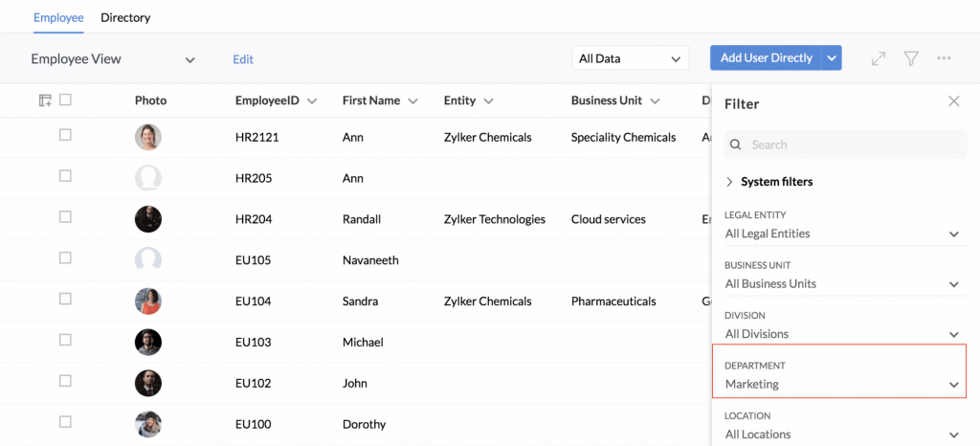Click employee ID HR204
980x446 pixels.
click(254, 219)
